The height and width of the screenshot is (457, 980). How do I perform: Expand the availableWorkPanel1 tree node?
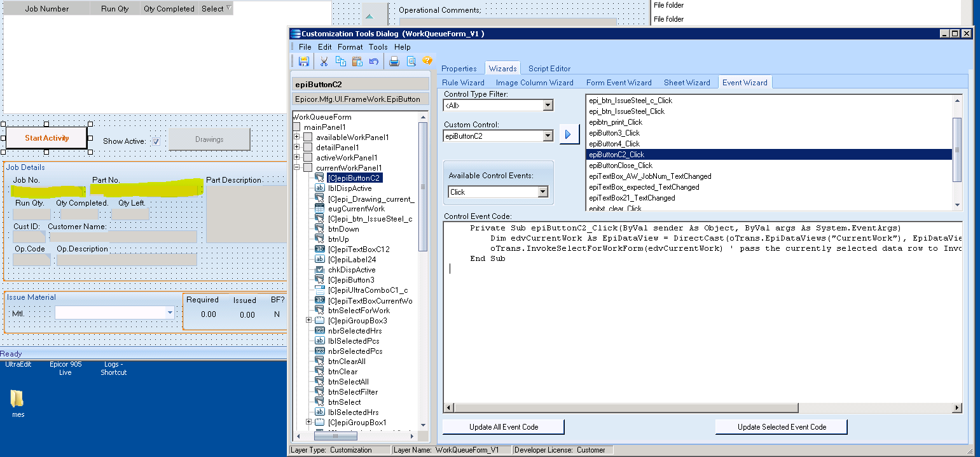point(297,137)
